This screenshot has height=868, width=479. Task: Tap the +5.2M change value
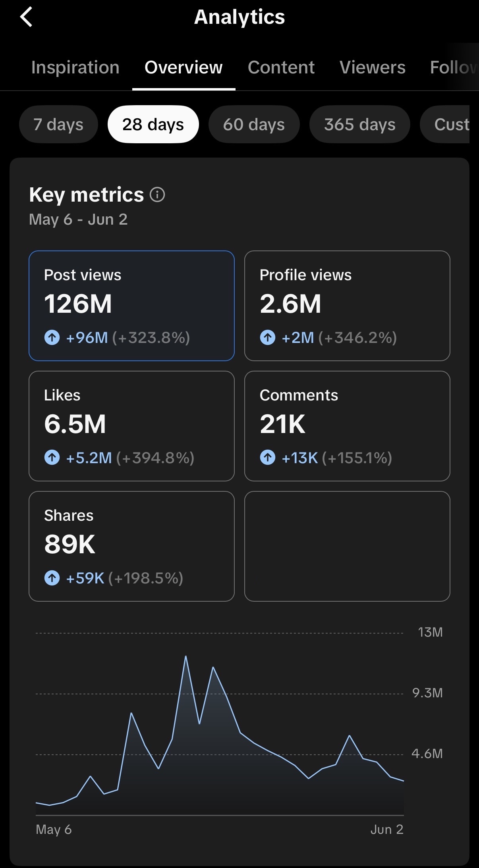(89, 458)
